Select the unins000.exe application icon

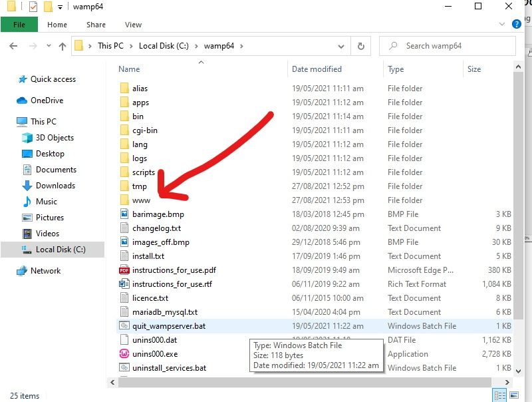click(x=124, y=354)
